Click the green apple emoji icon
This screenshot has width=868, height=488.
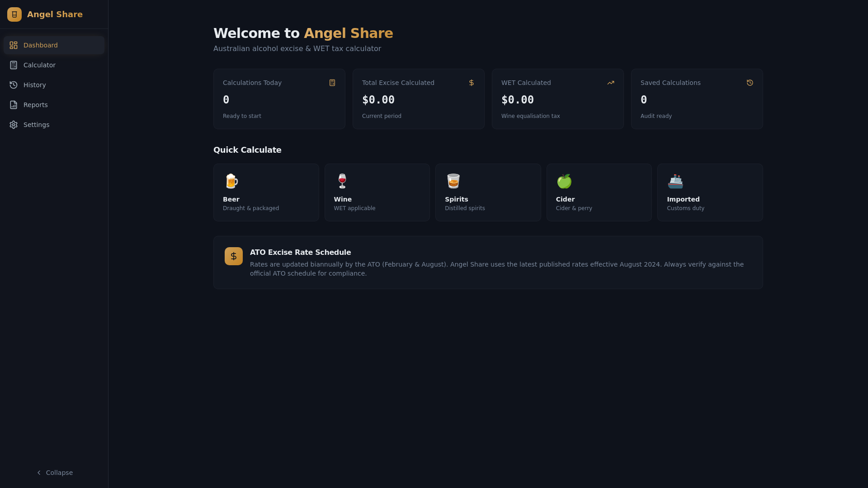[564, 181]
